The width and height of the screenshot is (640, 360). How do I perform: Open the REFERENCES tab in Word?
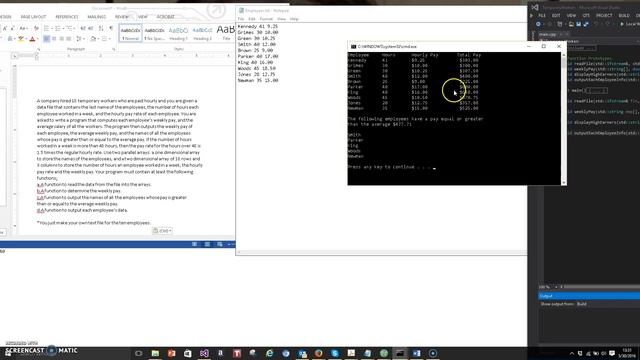(x=67, y=17)
